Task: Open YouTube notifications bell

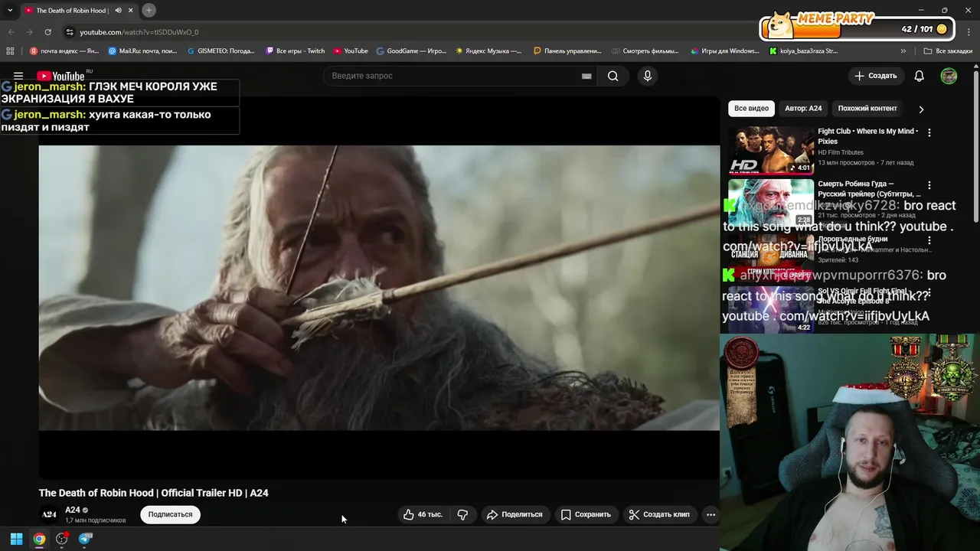Action: pyautogui.click(x=919, y=76)
